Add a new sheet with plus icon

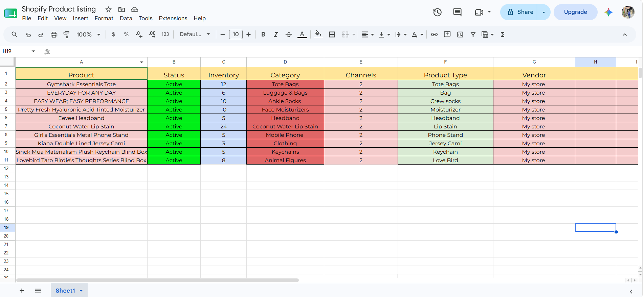(x=22, y=291)
